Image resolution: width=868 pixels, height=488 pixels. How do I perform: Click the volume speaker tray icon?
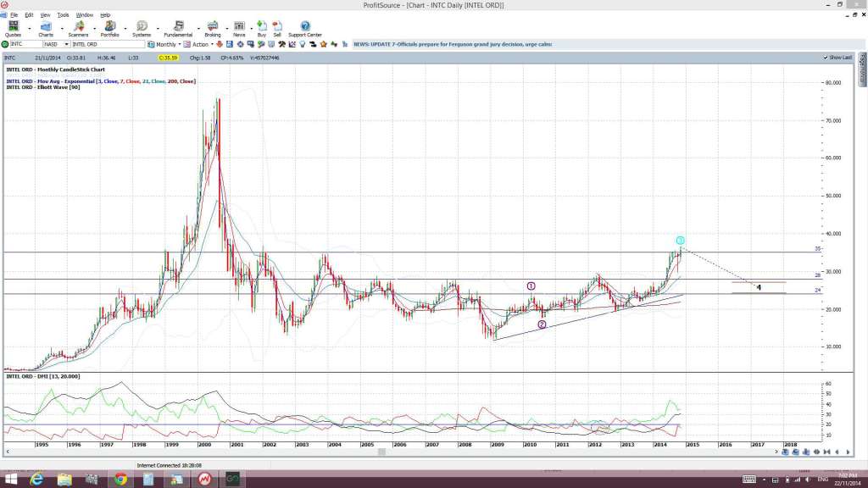coord(807,480)
